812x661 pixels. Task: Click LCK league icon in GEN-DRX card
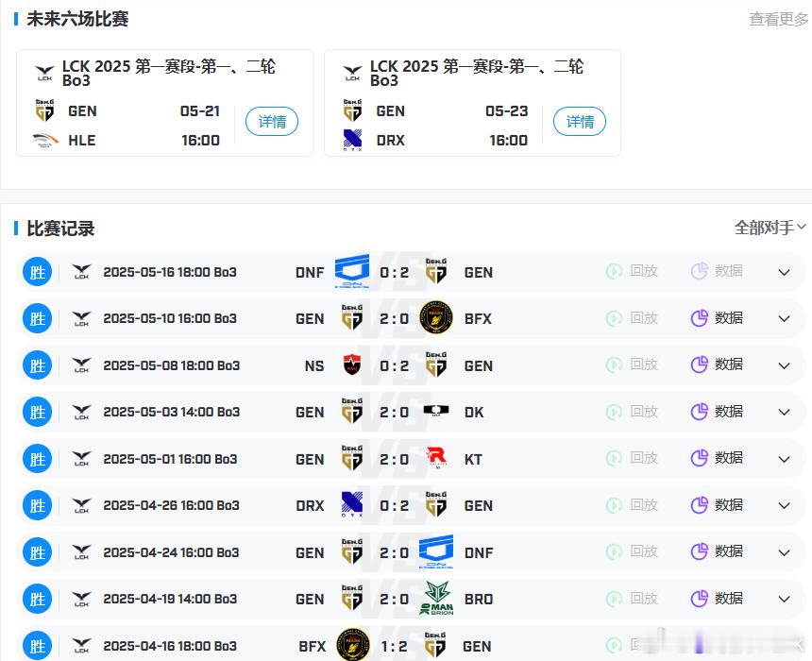click(x=352, y=73)
